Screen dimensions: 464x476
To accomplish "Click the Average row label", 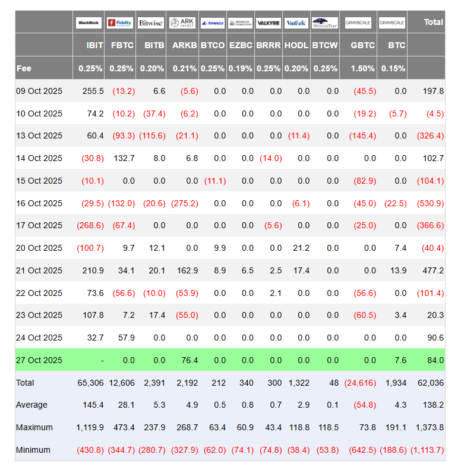I will [31, 405].
